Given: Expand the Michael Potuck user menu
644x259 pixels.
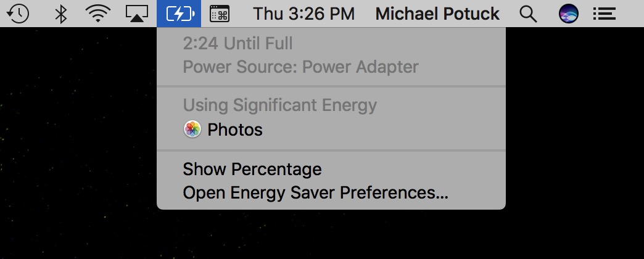Looking at the screenshot, I should pos(437,14).
